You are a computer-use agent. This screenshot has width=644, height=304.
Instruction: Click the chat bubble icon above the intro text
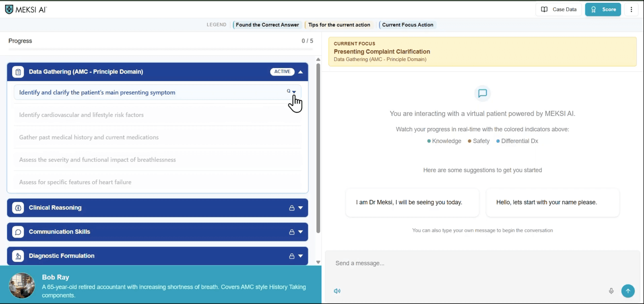pyautogui.click(x=482, y=94)
